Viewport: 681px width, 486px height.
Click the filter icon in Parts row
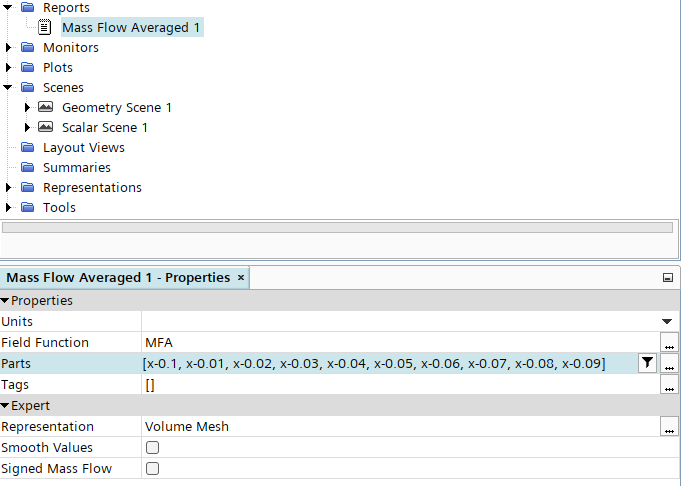647,363
